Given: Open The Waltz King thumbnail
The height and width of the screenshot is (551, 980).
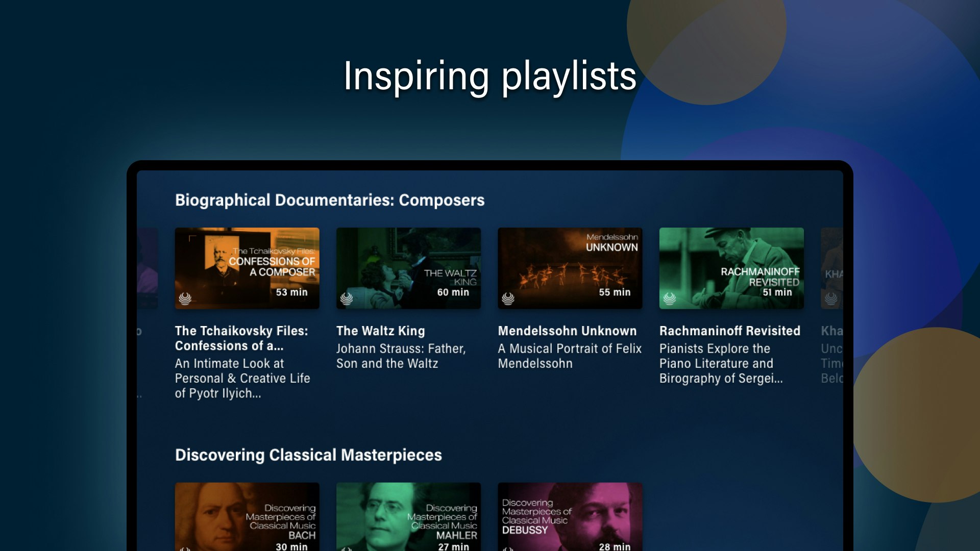Looking at the screenshot, I should tap(408, 268).
